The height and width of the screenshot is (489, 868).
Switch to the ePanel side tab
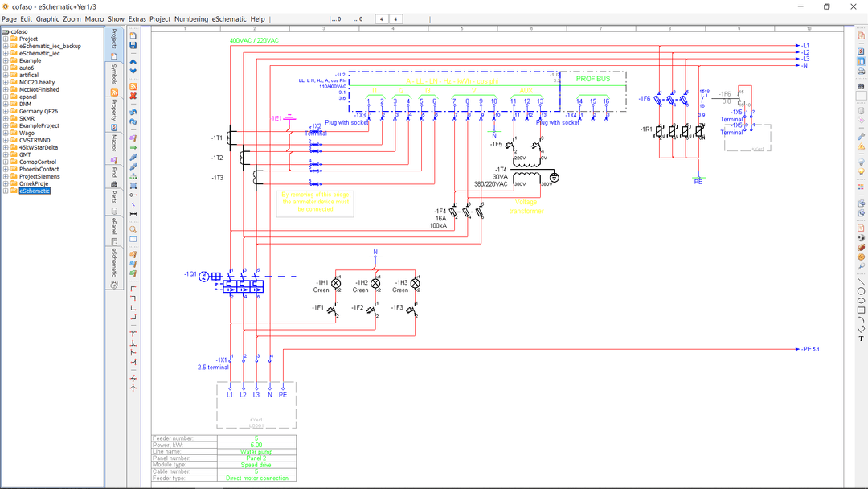[x=113, y=231]
